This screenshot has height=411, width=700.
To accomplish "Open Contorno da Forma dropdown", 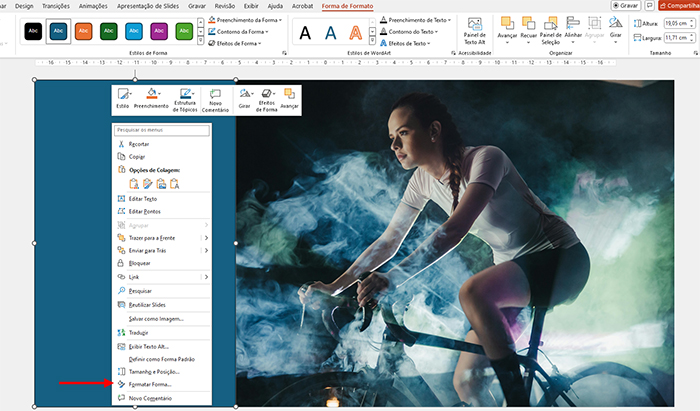I will pos(238,32).
